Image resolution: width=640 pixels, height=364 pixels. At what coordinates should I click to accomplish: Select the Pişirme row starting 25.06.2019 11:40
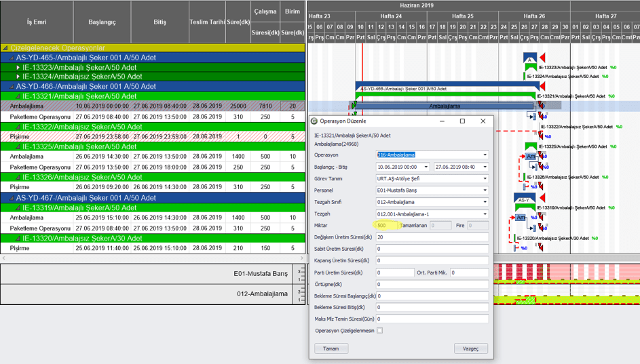[x=153, y=248]
